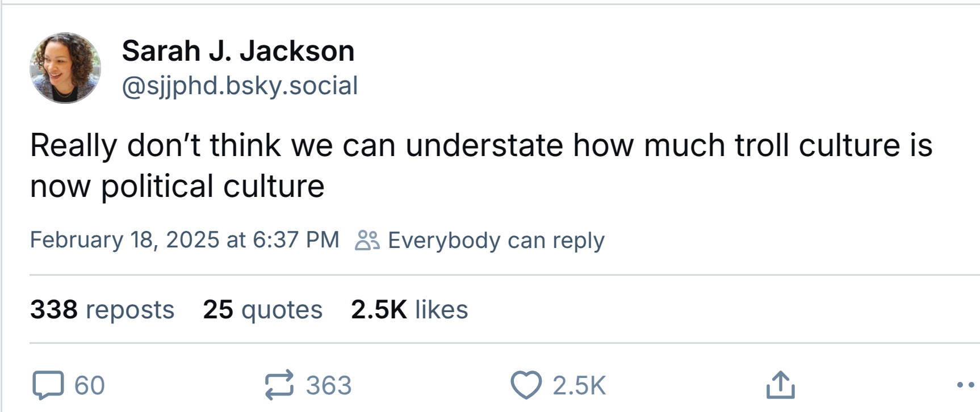Open Sarah J. Jackson's profile picture
Screen dimensions: 980x412
point(65,68)
